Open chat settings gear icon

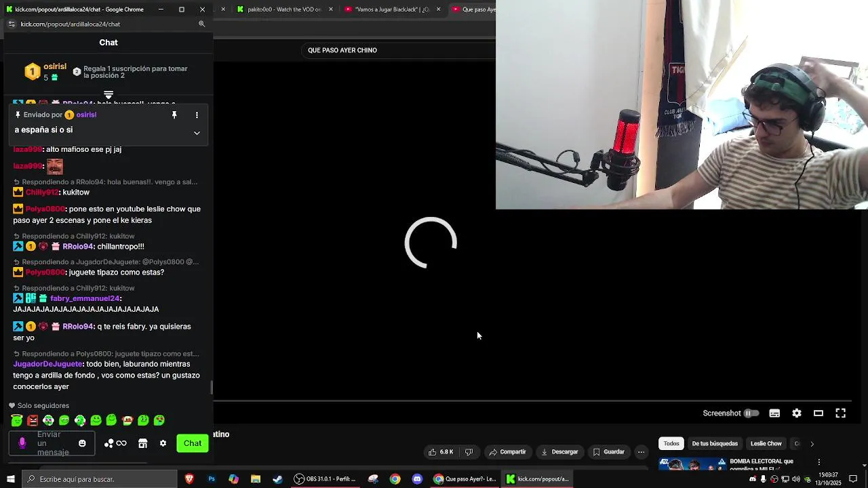[x=163, y=443]
